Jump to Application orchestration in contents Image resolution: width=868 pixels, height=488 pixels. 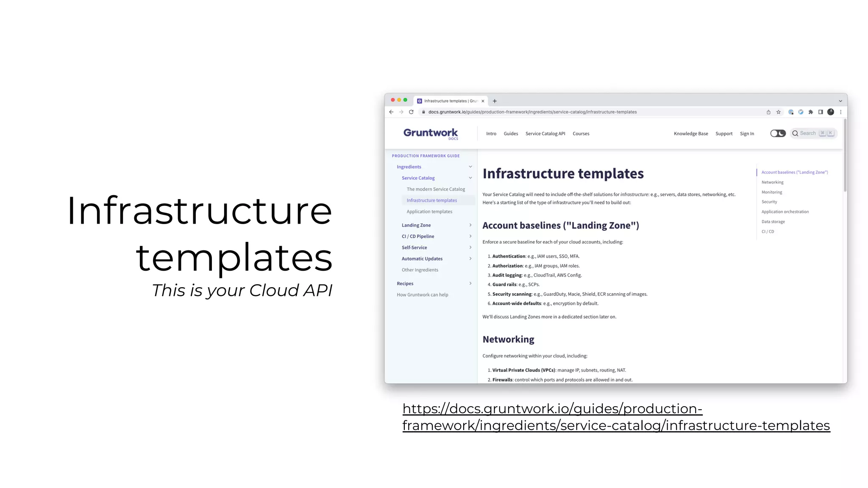[785, 212]
